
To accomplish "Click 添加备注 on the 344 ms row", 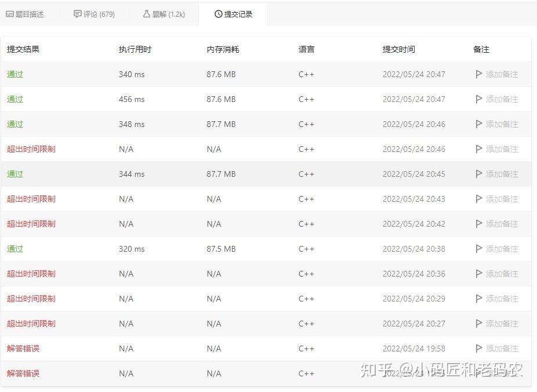I will [x=502, y=174].
